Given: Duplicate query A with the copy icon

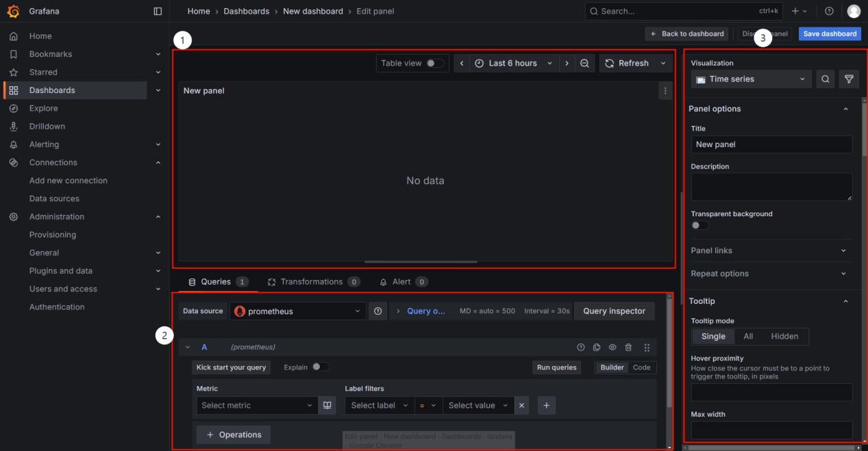Looking at the screenshot, I should pyautogui.click(x=597, y=348).
